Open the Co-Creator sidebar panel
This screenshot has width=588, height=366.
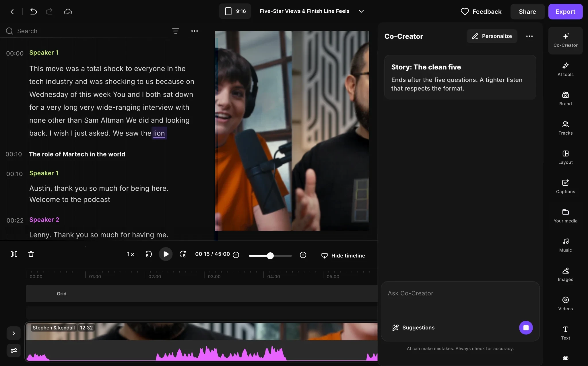pos(565,40)
